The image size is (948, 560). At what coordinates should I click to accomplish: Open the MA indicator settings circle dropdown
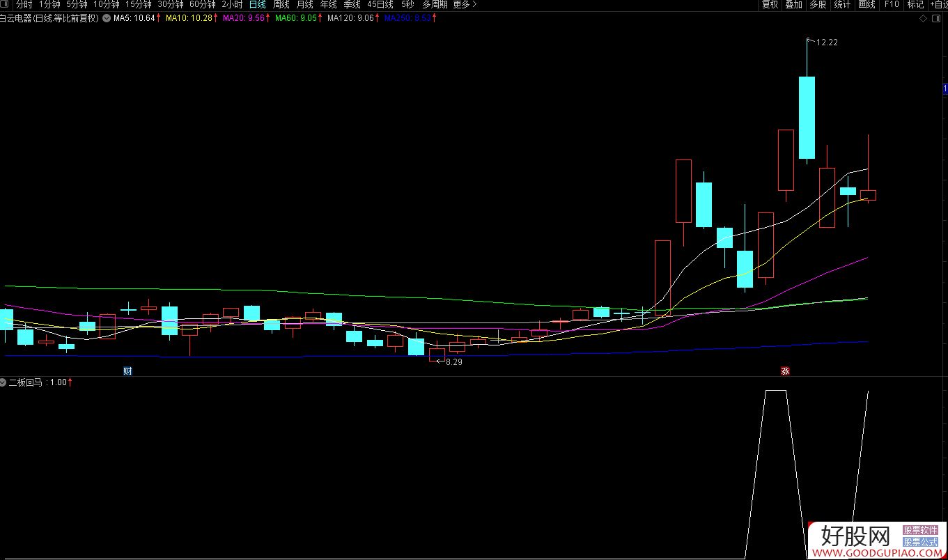pos(106,18)
